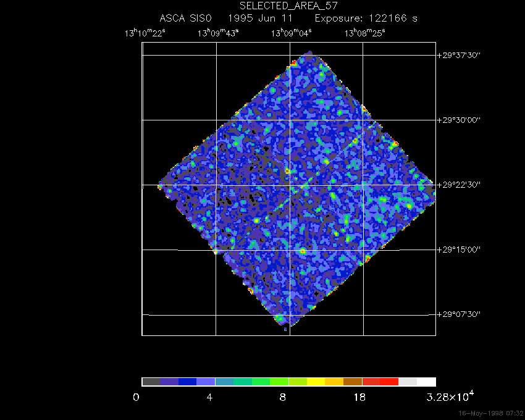Select the ASCA SIS0 instrument label
Viewport: 525px width, 420px height.
point(186,19)
